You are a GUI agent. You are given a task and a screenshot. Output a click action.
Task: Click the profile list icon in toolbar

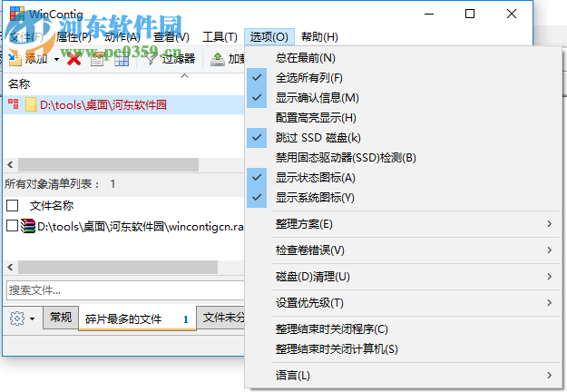(x=97, y=59)
